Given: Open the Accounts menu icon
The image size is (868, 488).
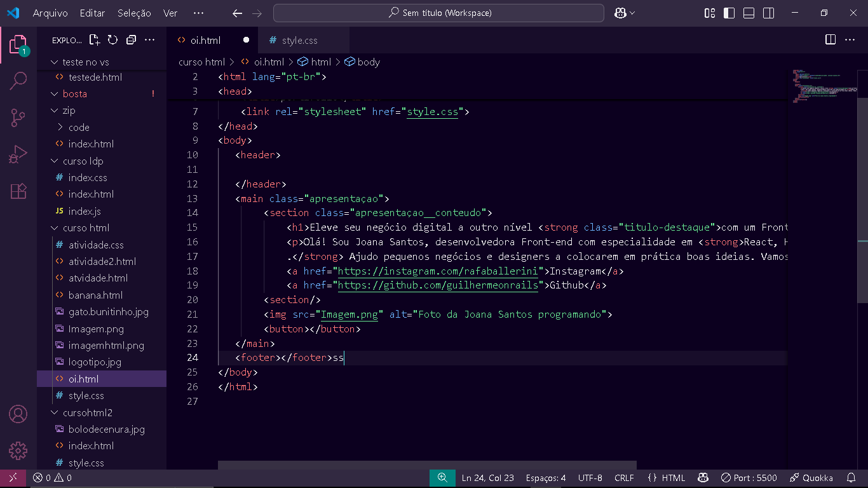Looking at the screenshot, I should pyautogui.click(x=18, y=414).
